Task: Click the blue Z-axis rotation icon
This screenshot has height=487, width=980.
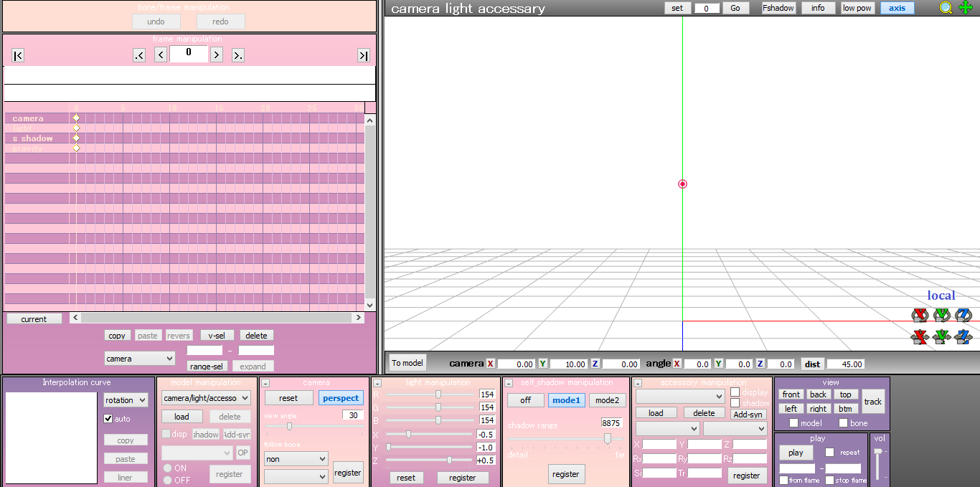Action: 963,315
